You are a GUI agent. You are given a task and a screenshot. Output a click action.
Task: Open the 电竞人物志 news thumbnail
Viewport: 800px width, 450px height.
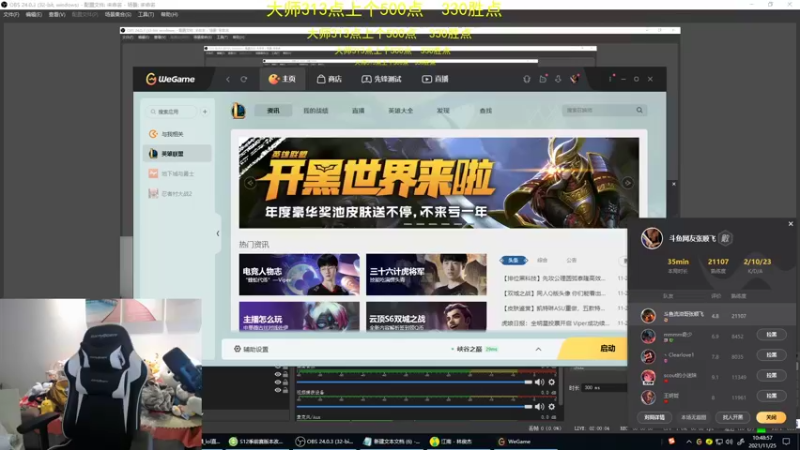click(299, 274)
